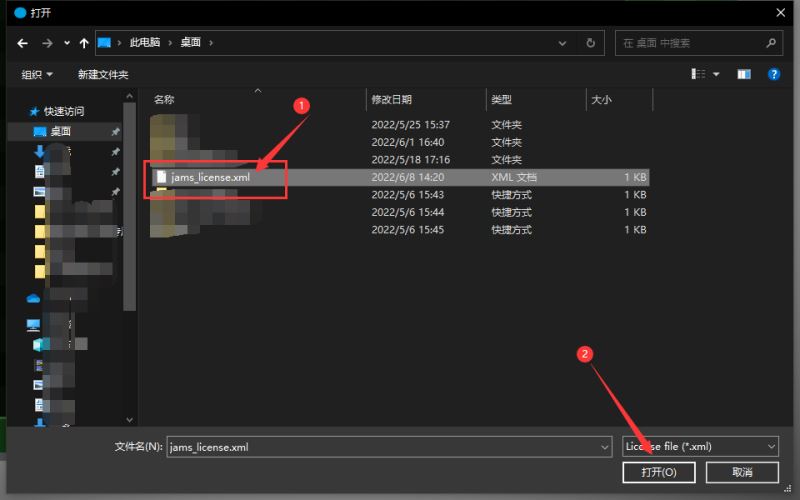
Task: Click the 打开(O) button
Action: [659, 472]
